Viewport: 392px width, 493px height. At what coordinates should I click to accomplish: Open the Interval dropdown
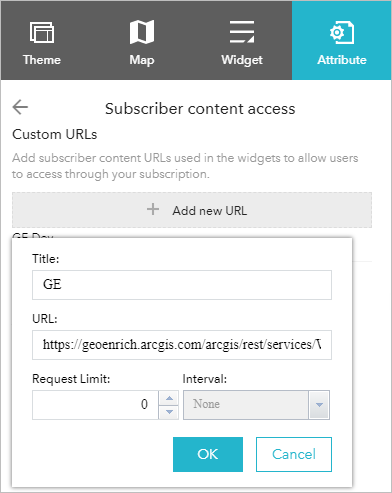pyautogui.click(x=256, y=405)
